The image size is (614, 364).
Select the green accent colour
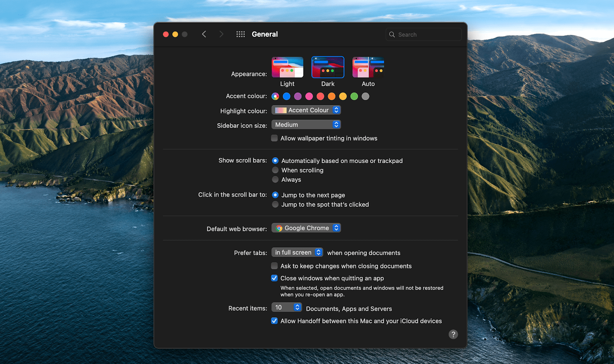(x=354, y=96)
